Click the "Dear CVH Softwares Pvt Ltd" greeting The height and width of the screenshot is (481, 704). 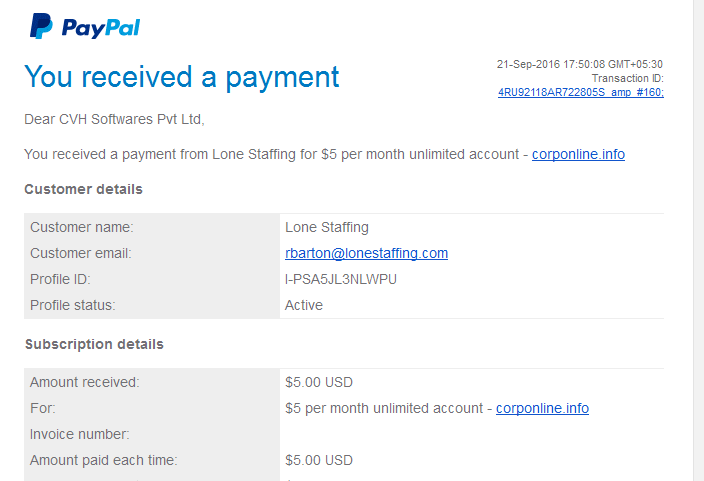[x=113, y=120]
